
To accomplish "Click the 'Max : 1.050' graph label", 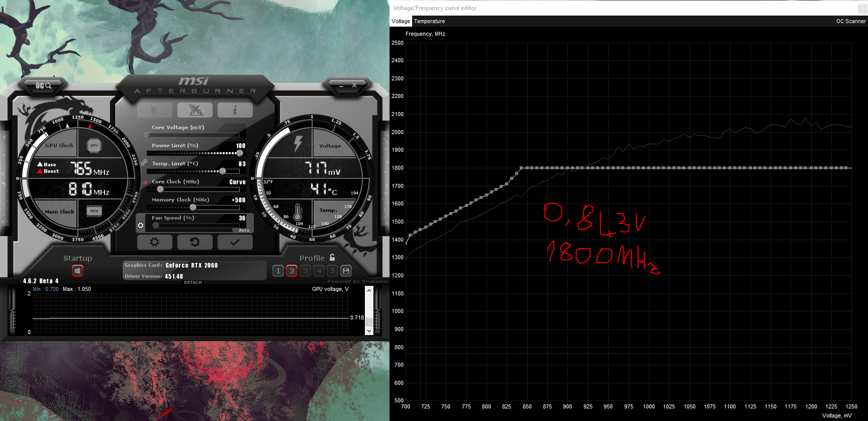I will pyautogui.click(x=77, y=289).
